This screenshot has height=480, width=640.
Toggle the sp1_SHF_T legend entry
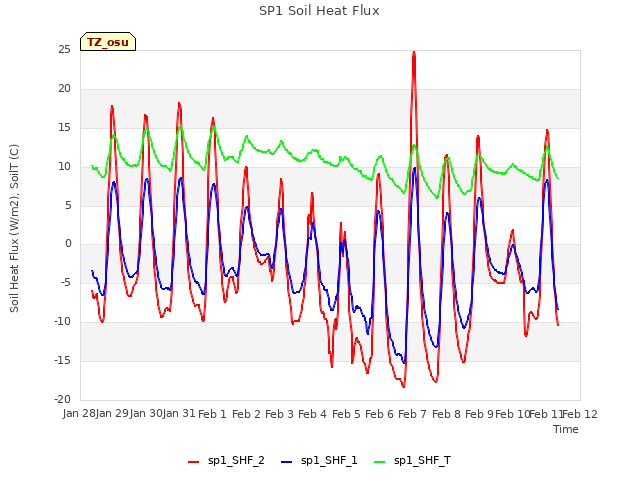(x=412, y=461)
